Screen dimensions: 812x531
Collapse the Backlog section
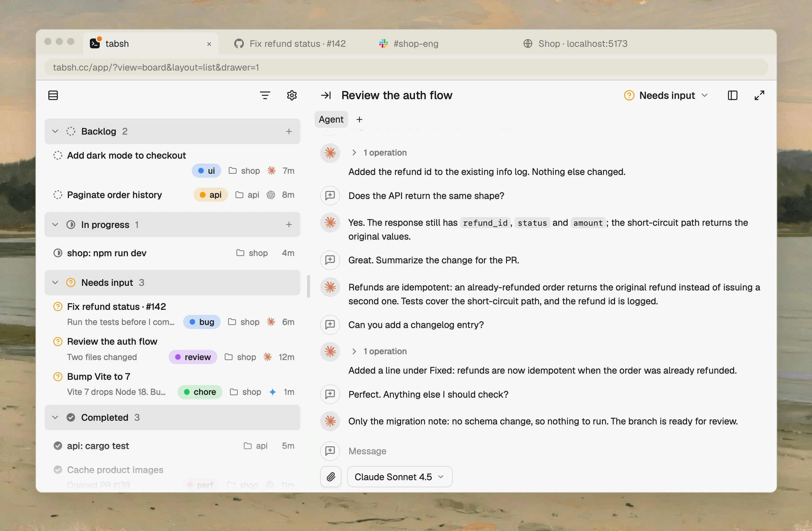click(55, 132)
